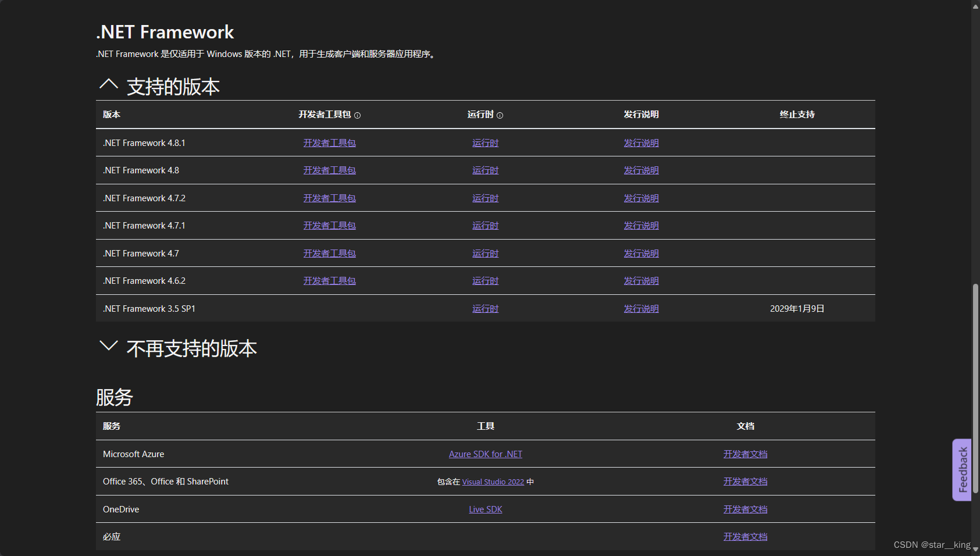The height and width of the screenshot is (556, 980).
Task: Open 开发者工具包 link for .NET Framework 4.6.2
Action: pyautogui.click(x=329, y=281)
